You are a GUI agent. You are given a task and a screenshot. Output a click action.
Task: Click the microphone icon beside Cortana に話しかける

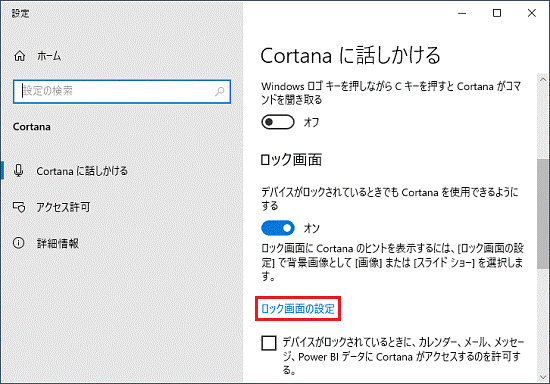[x=19, y=171]
